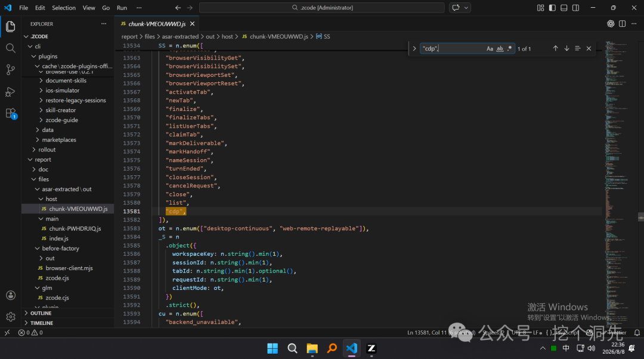644x359 pixels.
Task: Open the notifications bell in status bar
Action: tap(637, 333)
